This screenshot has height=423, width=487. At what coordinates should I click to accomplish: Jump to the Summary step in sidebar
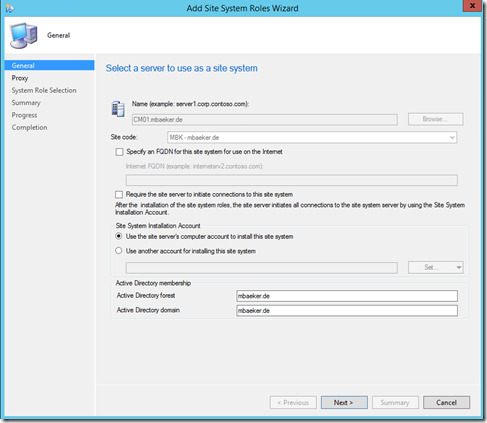pyautogui.click(x=26, y=103)
